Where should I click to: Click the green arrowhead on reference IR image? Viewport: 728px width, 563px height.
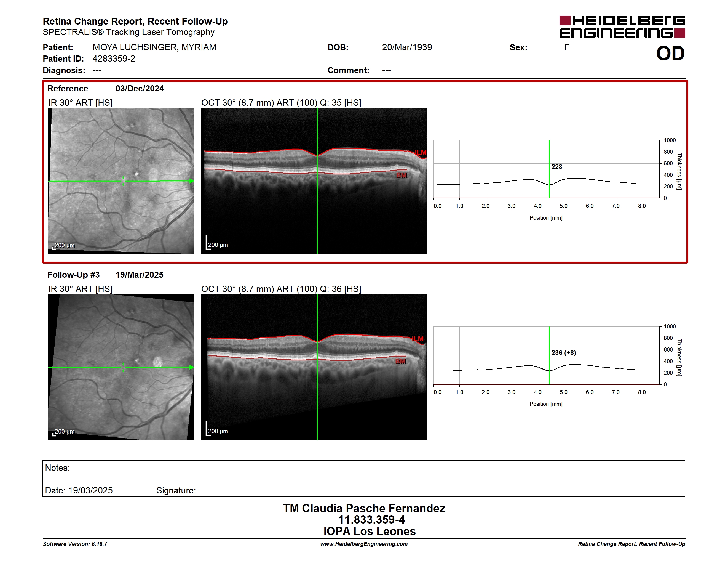(192, 181)
